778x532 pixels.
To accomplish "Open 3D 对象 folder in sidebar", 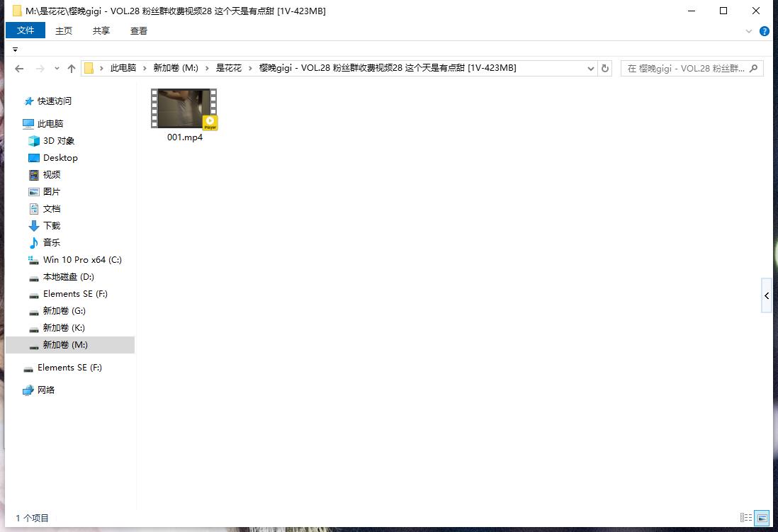I will (x=59, y=141).
